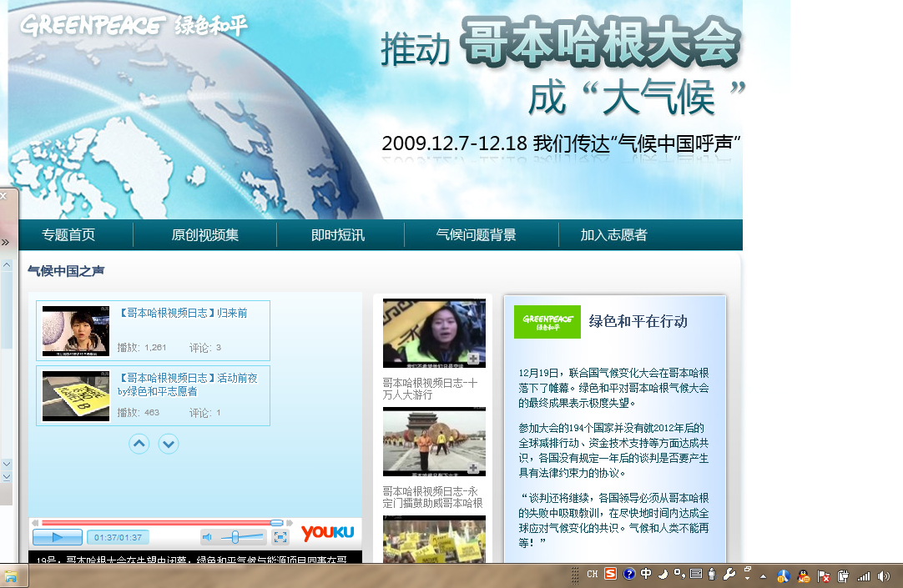Click the 播放: 463 play count

[139, 413]
